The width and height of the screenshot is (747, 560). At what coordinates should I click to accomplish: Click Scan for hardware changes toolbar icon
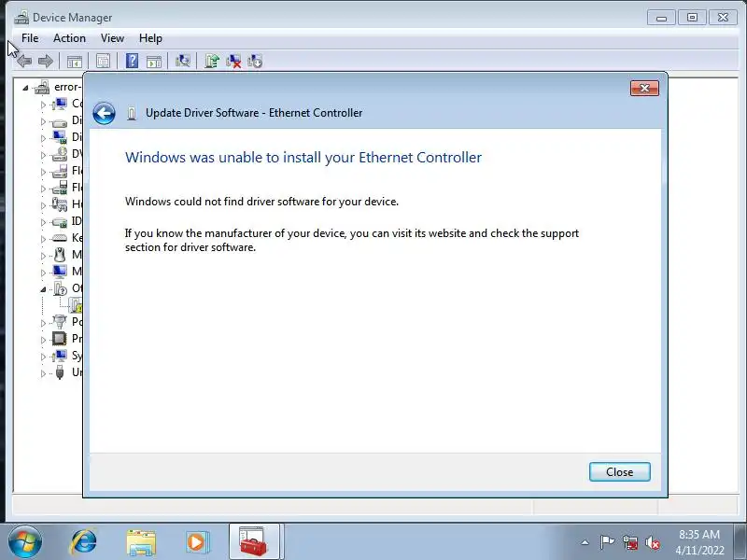(182, 61)
